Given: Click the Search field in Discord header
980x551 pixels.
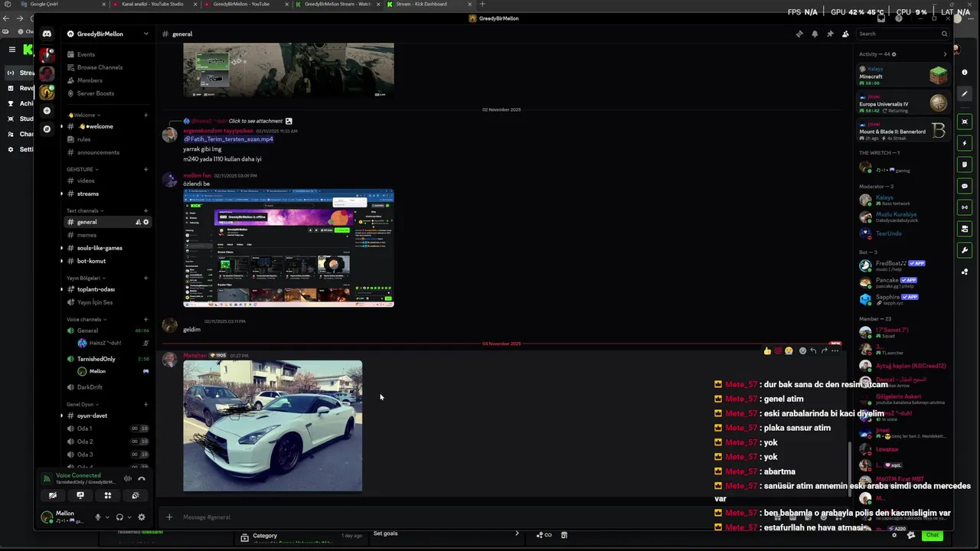Looking at the screenshot, I should coord(902,34).
